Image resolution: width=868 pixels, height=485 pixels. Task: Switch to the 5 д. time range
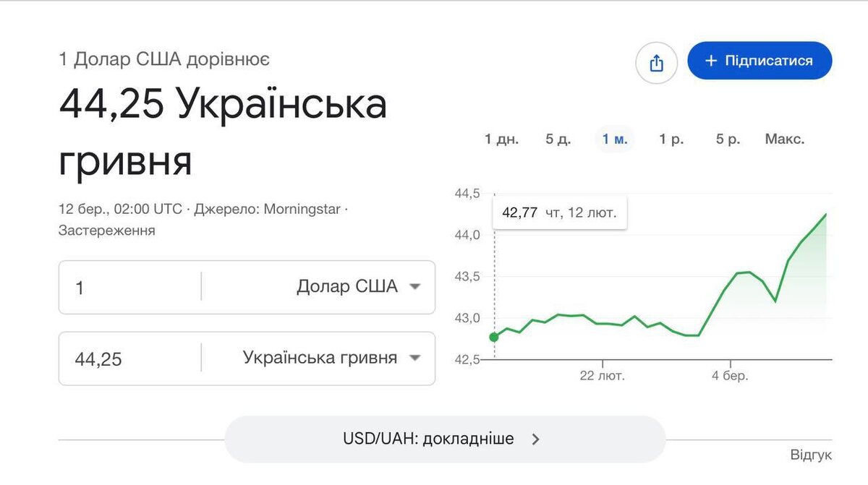[x=558, y=138]
